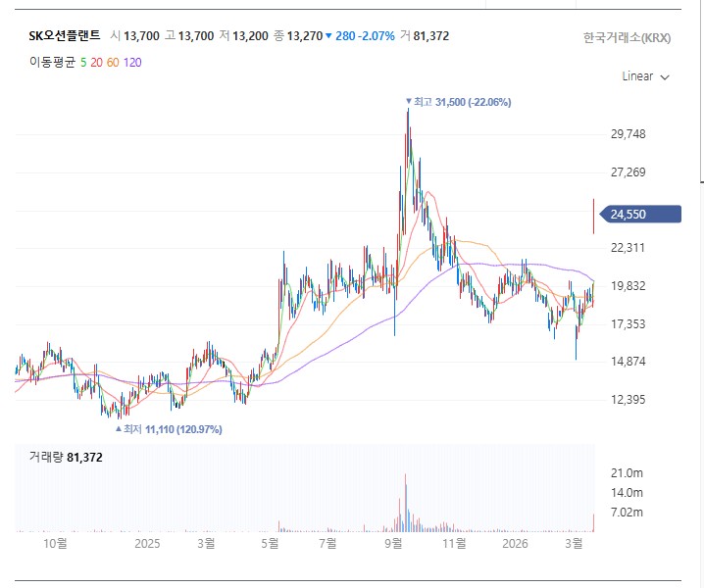Click the SK오션플랜트 stock name

(64, 35)
